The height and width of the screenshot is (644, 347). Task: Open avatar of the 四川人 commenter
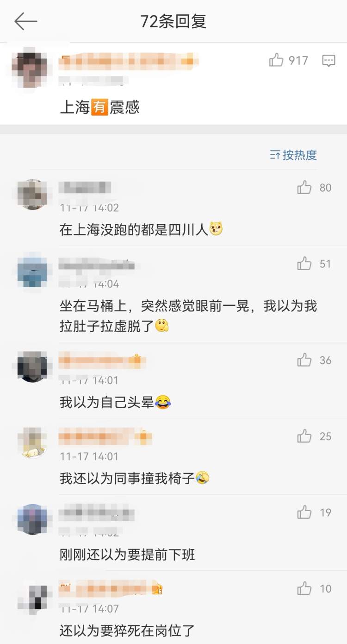[x=32, y=195]
